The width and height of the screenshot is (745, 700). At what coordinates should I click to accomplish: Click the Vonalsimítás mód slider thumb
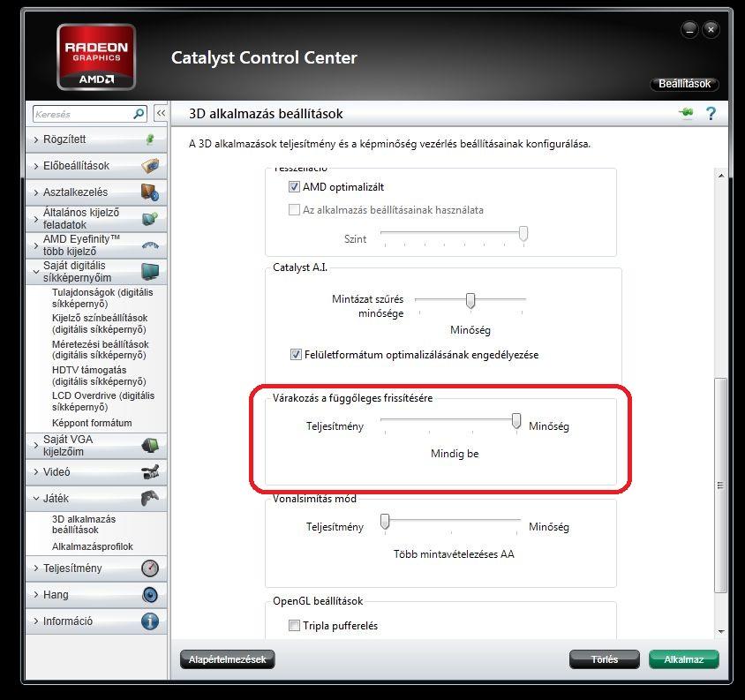pos(385,522)
